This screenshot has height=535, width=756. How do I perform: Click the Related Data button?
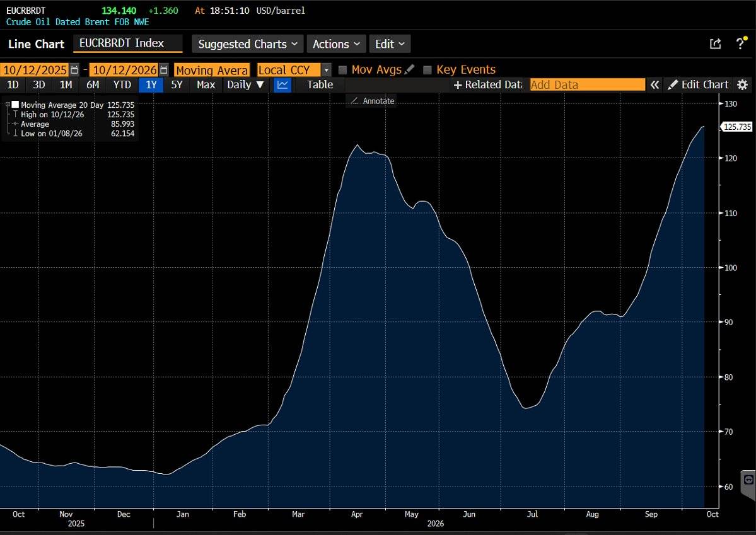point(488,85)
